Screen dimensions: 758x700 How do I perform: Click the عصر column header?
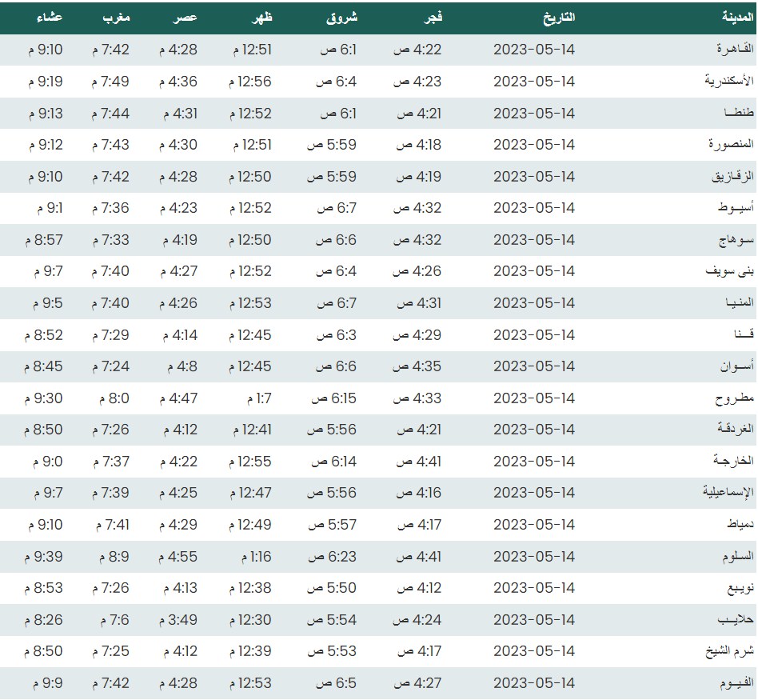pyautogui.click(x=187, y=17)
